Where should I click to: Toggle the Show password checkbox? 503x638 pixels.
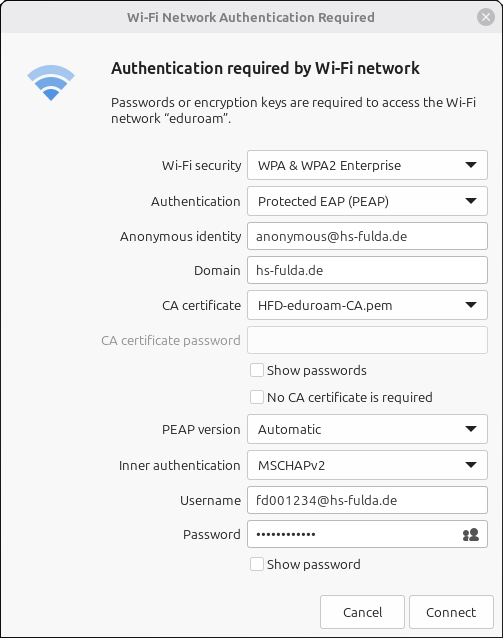[x=257, y=564]
